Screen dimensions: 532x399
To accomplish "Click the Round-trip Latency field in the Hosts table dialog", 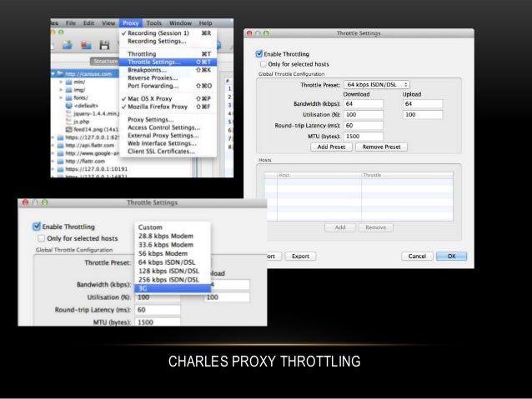I will [x=364, y=126].
